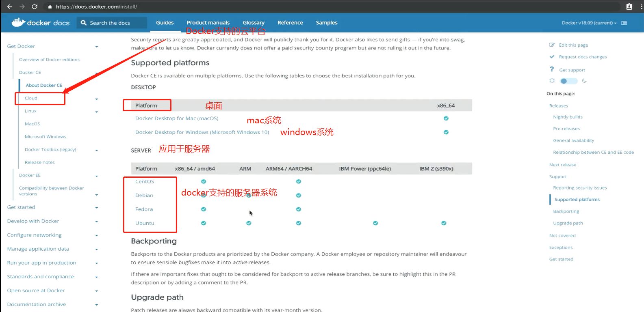The image size is (644, 312).
Task: Click Fedora x86_64 check mark
Action: (204, 209)
